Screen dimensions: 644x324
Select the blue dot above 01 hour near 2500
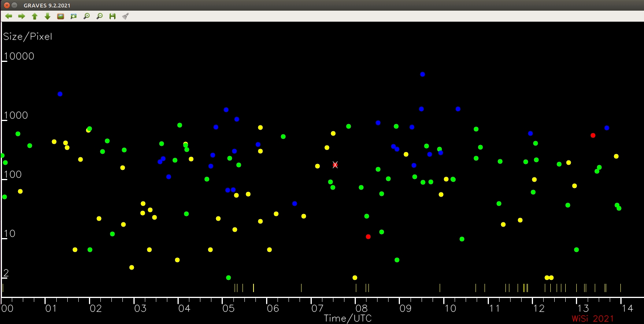[x=60, y=94]
